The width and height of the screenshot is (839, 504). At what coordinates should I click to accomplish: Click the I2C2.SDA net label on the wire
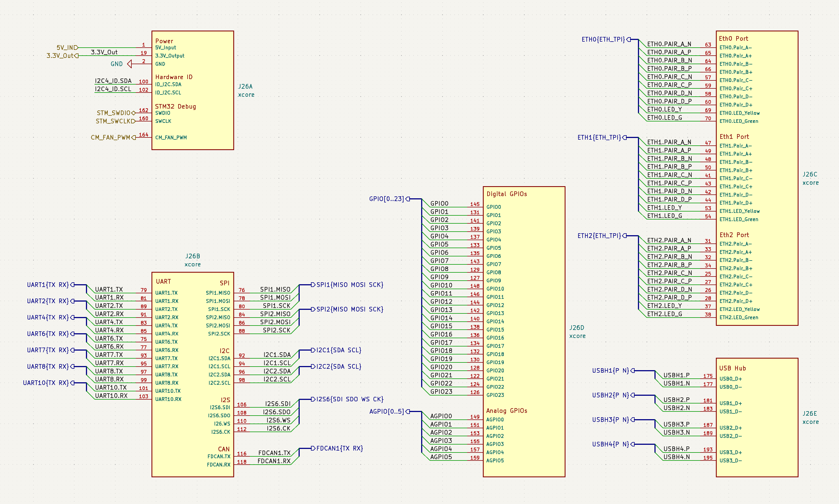(x=277, y=371)
